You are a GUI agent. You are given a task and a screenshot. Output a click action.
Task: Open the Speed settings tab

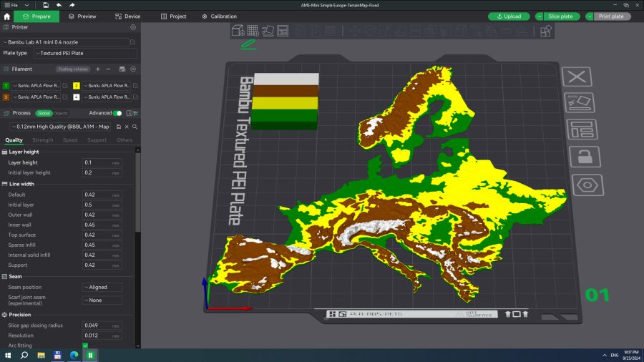coord(70,140)
